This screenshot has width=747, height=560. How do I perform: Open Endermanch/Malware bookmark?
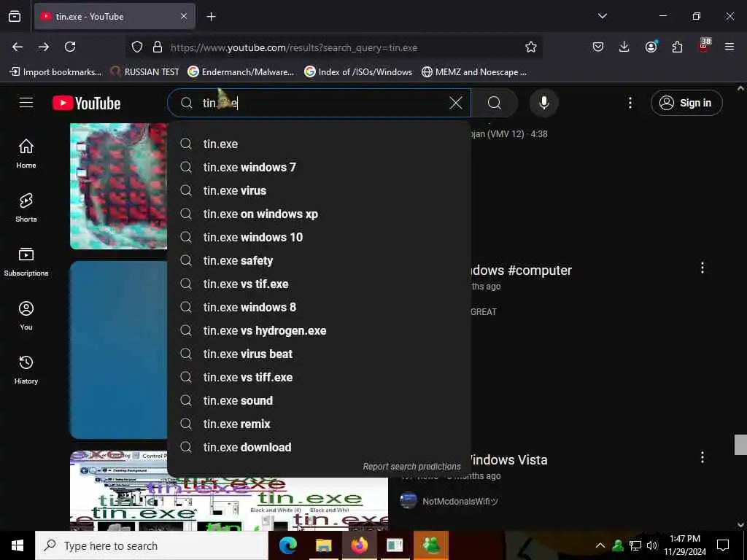241,72
